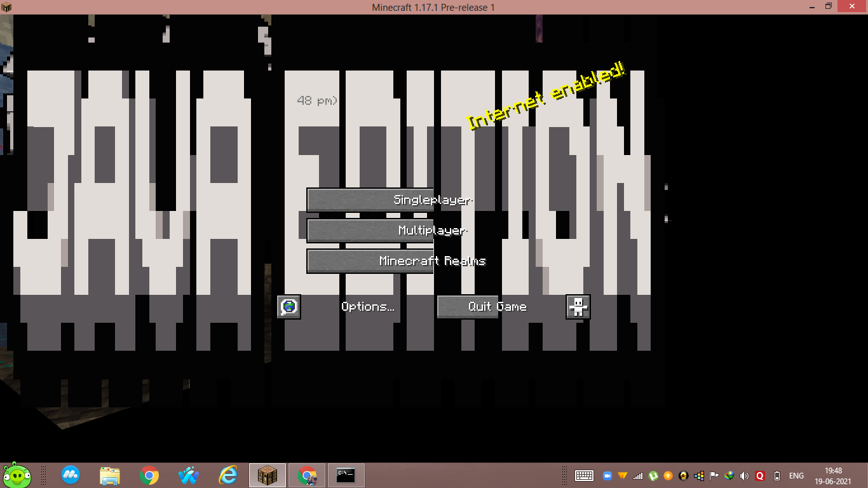Open the on-screen touch keyboard

pyautogui.click(x=584, y=475)
